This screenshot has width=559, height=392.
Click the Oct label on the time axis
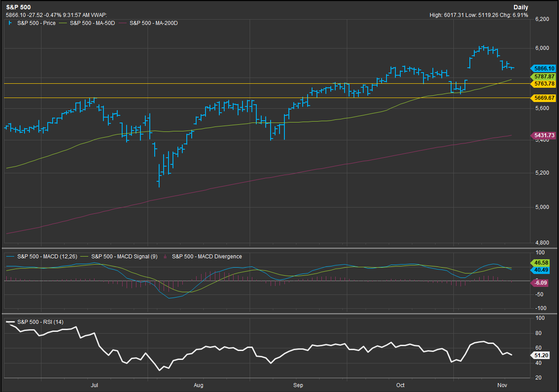coord(400,384)
